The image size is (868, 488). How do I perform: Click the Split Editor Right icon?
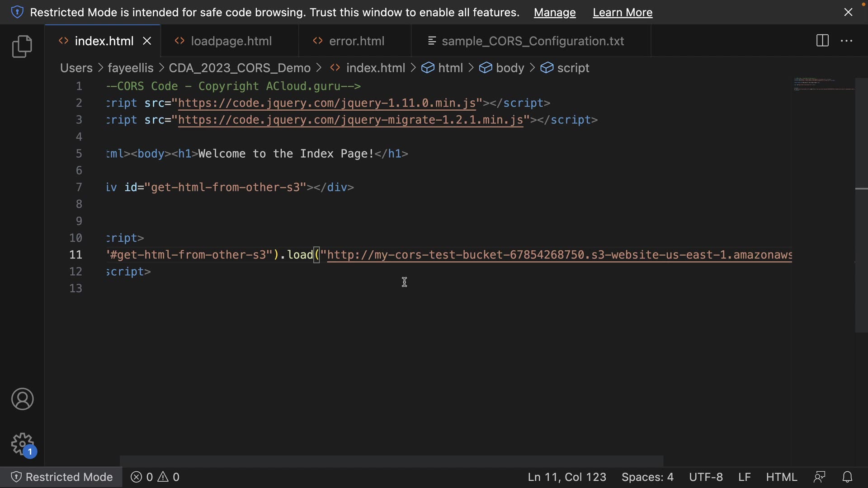click(822, 41)
